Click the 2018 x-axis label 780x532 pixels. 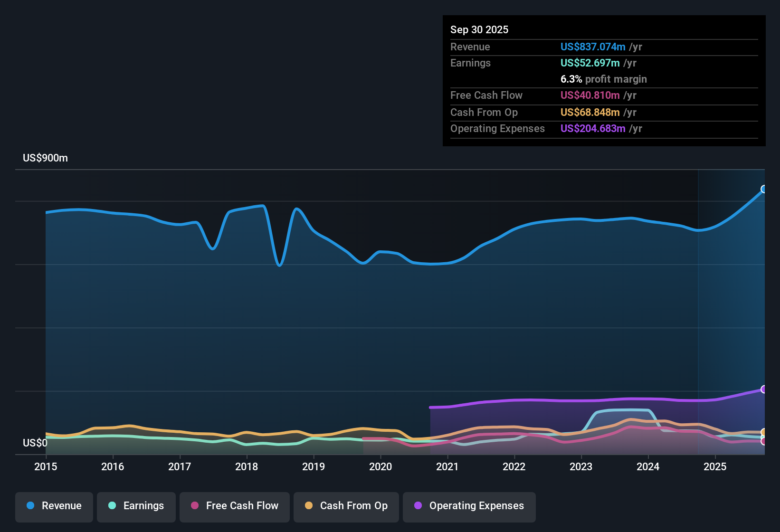(x=247, y=466)
